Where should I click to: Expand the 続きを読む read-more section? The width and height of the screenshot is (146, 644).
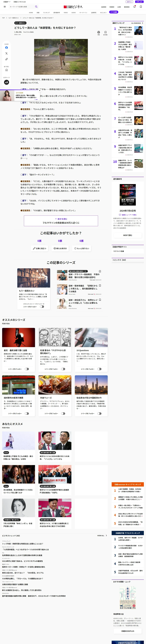(61, 221)
